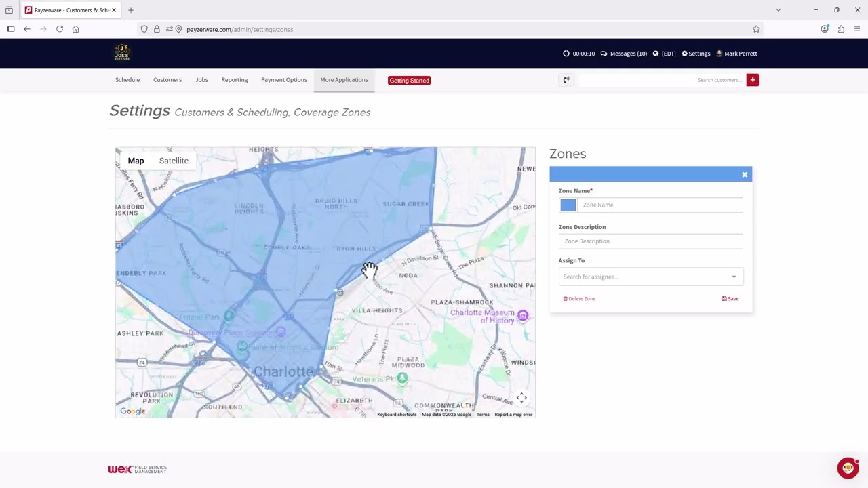
Task: Open Mark Perrett user menu
Action: tap(737, 54)
